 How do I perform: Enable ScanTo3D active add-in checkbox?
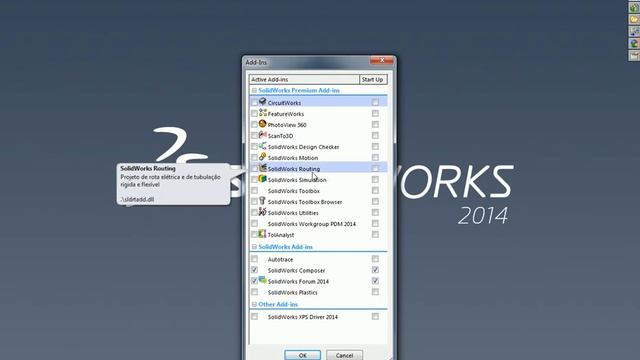(254, 136)
